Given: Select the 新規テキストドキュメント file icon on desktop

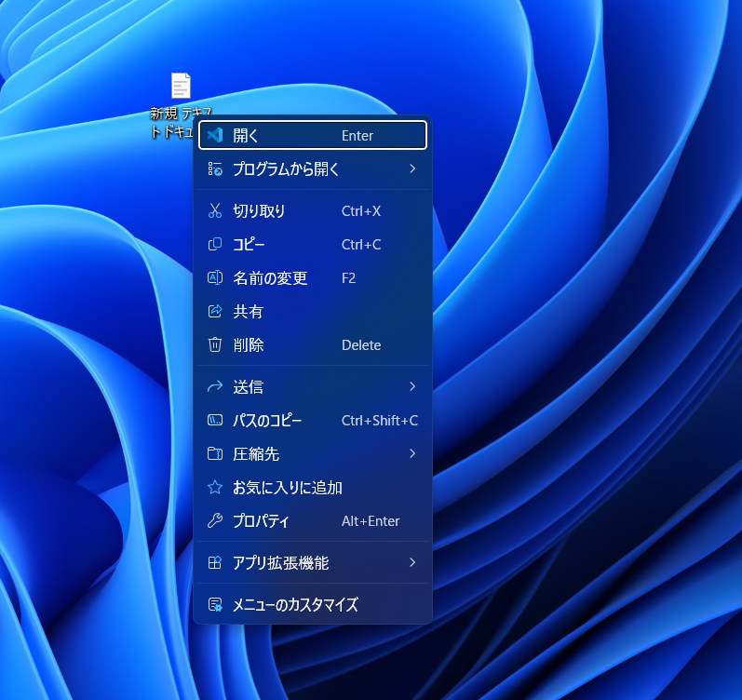Looking at the screenshot, I should tap(181, 86).
